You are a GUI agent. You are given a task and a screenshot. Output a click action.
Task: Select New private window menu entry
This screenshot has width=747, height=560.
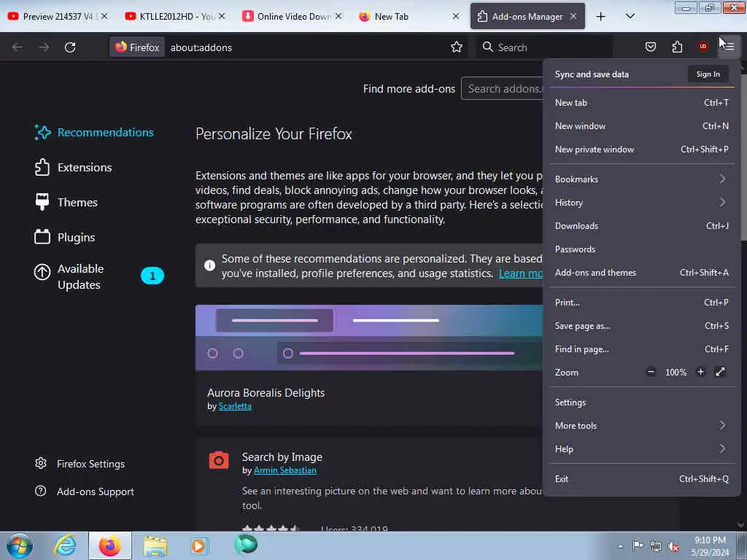[641, 149]
